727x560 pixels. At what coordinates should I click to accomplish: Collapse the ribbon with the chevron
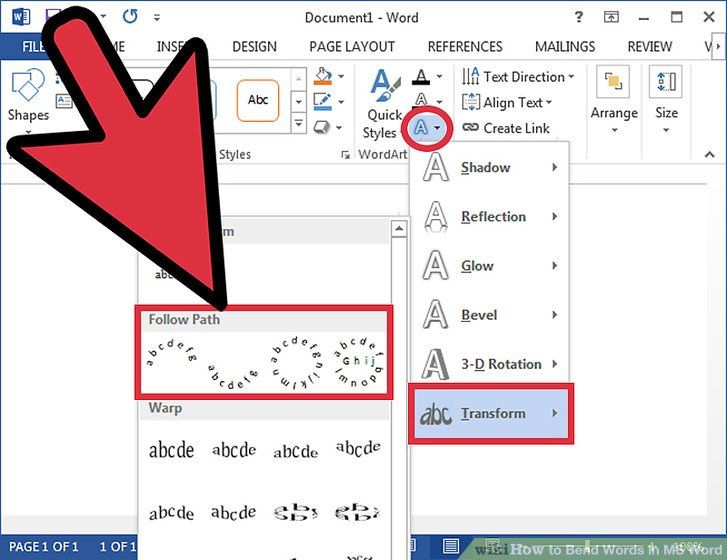[x=709, y=154]
